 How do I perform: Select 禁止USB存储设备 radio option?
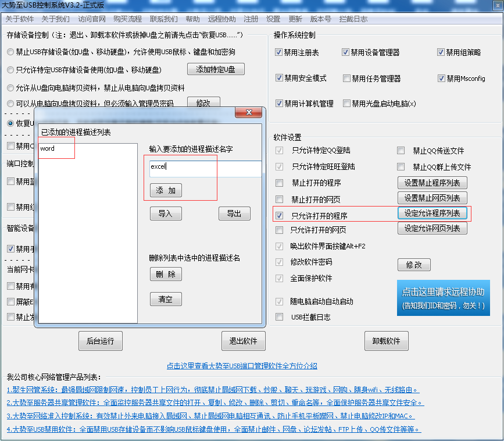11,52
